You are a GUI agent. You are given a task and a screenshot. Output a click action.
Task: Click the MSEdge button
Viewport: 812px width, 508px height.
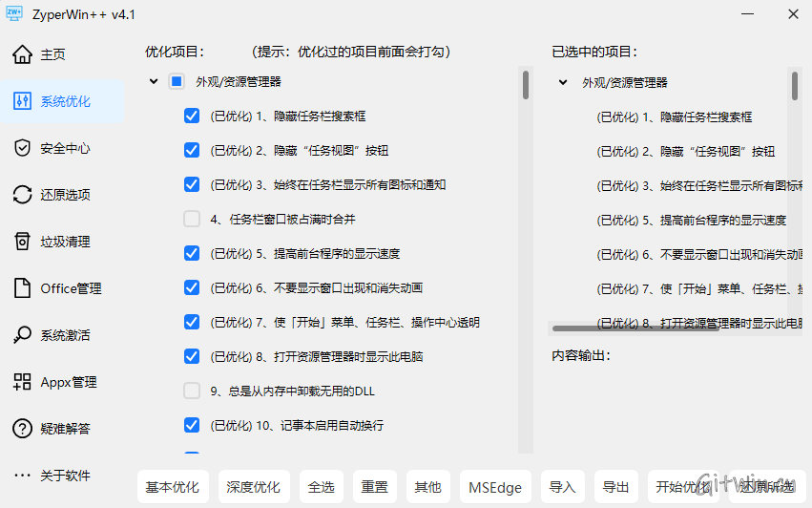pyautogui.click(x=495, y=487)
